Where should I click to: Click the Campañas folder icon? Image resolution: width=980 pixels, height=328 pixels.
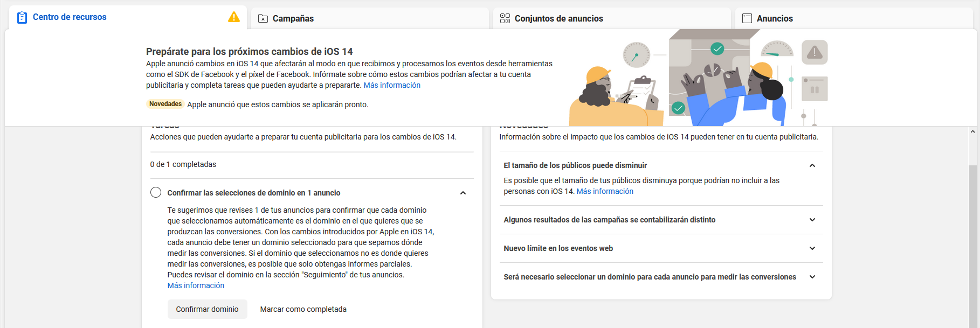pyautogui.click(x=263, y=18)
